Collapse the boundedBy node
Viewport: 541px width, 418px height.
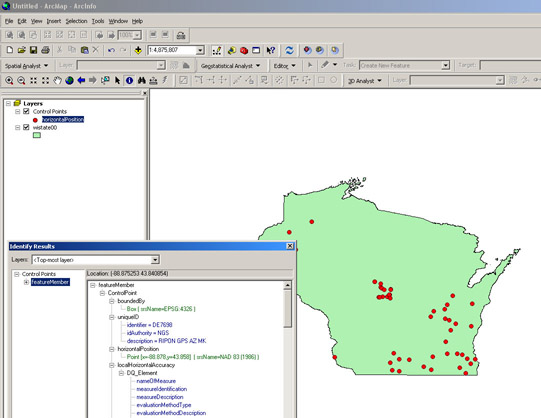pyautogui.click(x=111, y=301)
